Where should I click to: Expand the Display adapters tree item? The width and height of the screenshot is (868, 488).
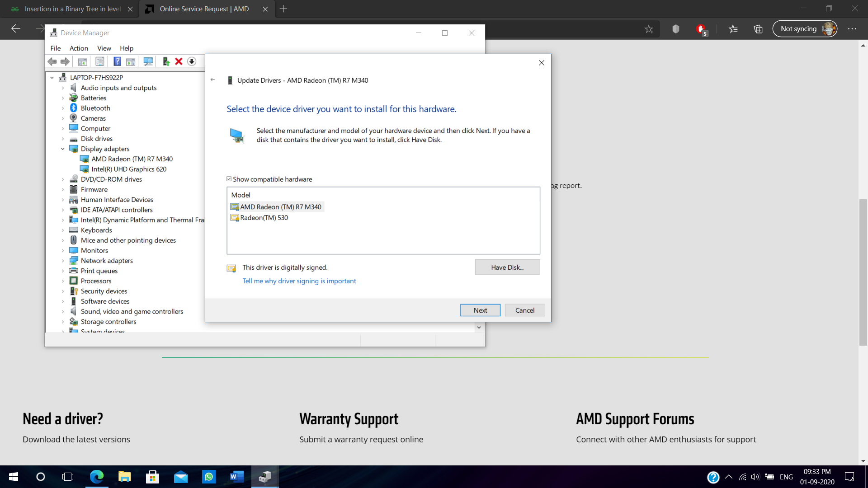[62, 148]
